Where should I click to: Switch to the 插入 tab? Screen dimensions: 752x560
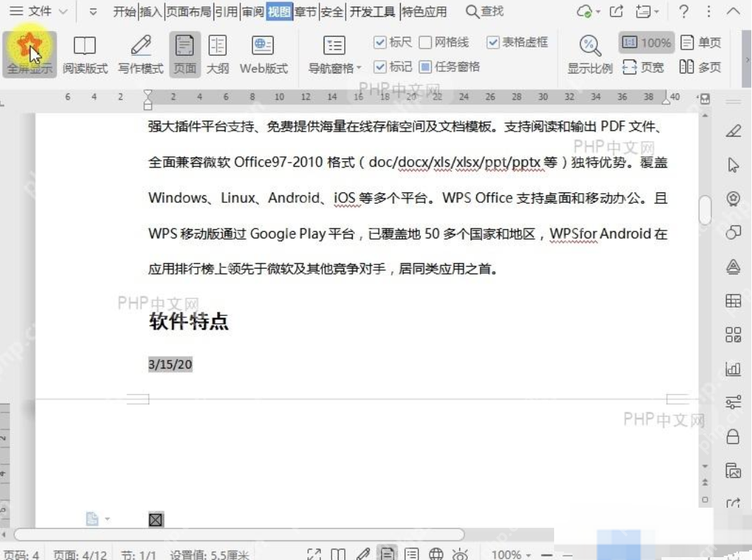point(151,11)
